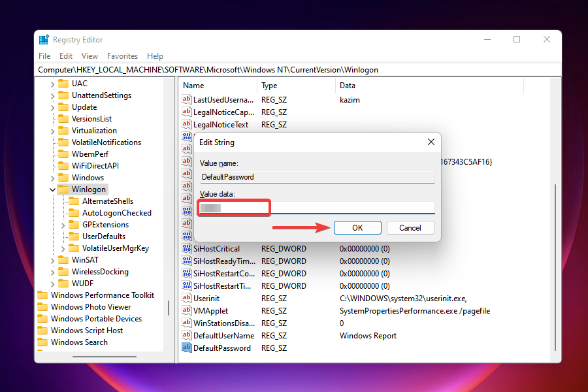Open the Edit menu
The image size is (588, 392).
66,56
